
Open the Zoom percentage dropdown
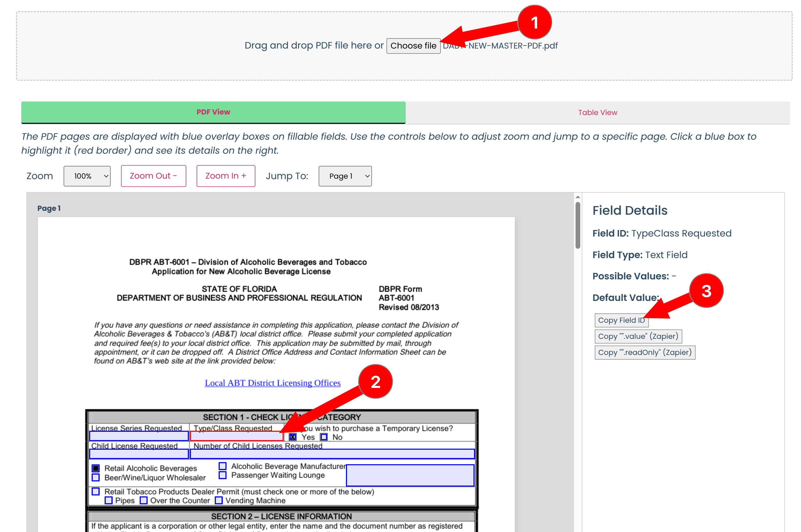pyautogui.click(x=87, y=176)
